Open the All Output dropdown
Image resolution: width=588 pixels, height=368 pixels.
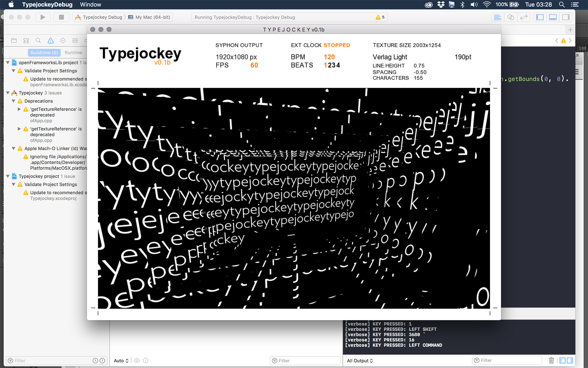360,361
